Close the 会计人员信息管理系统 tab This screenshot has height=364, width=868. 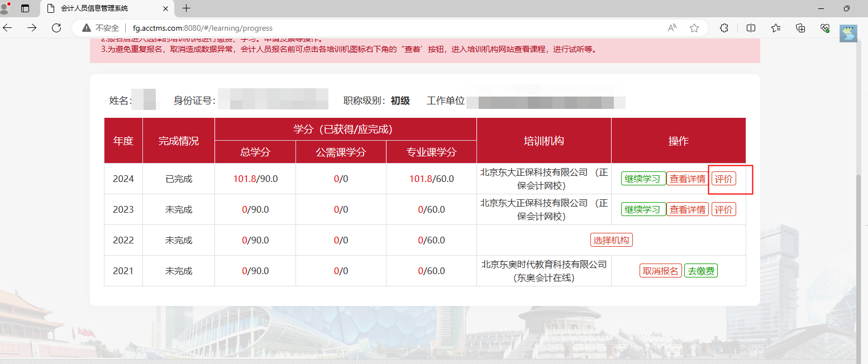(x=165, y=8)
